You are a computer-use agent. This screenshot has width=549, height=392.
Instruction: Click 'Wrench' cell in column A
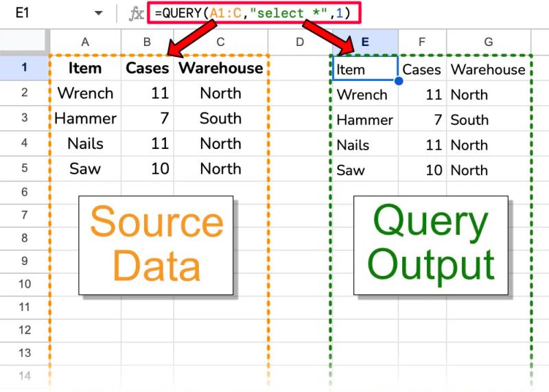coord(85,93)
